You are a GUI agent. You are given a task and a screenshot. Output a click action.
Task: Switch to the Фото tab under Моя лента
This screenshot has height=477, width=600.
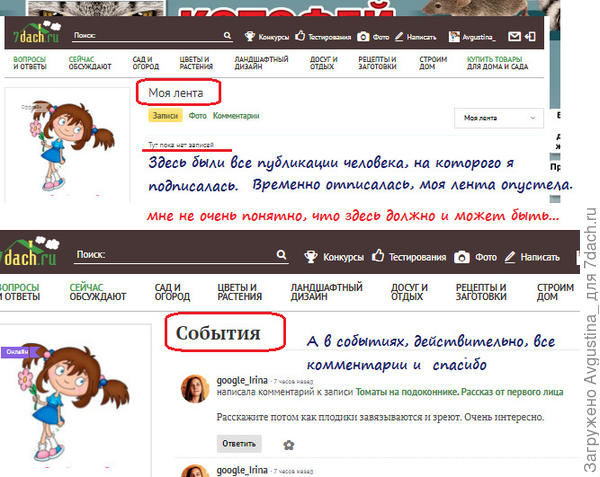[x=197, y=116]
